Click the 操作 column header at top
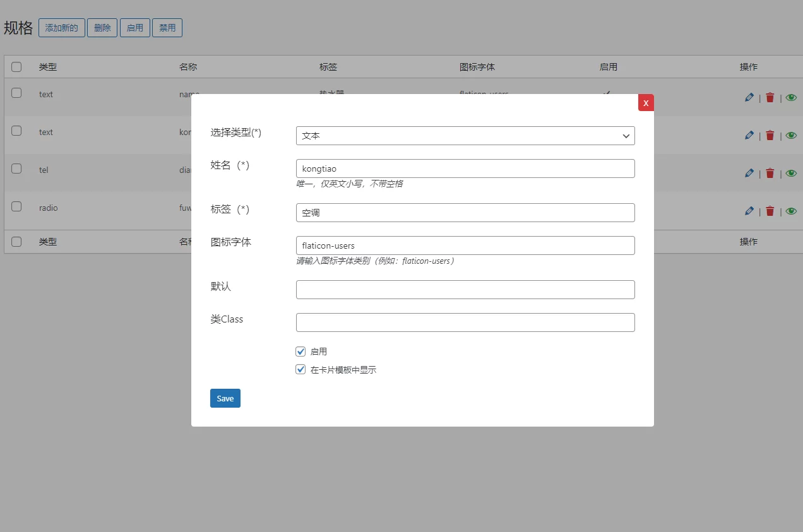803x532 pixels. 749,67
